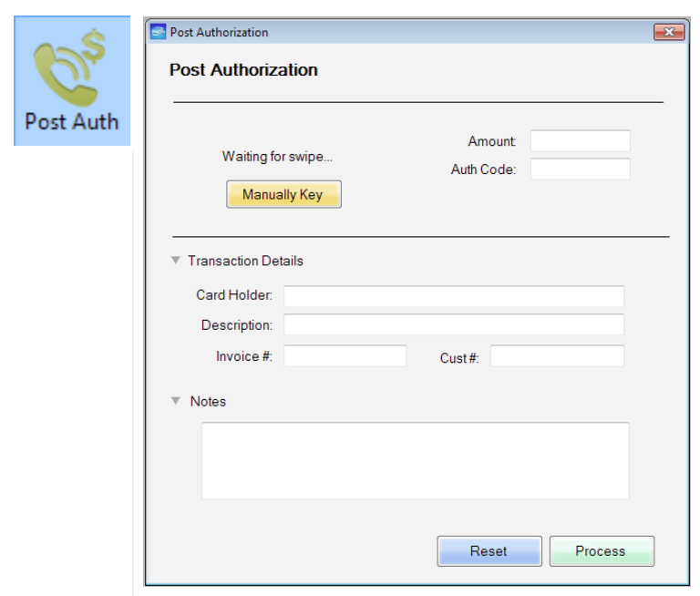The height and width of the screenshot is (596, 700).
Task: Click the "Waiting for swipe..." status text
Action: pos(277,157)
